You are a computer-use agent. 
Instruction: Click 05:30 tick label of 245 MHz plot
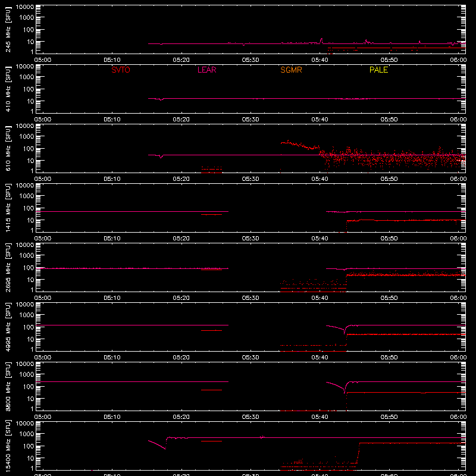(250, 60)
